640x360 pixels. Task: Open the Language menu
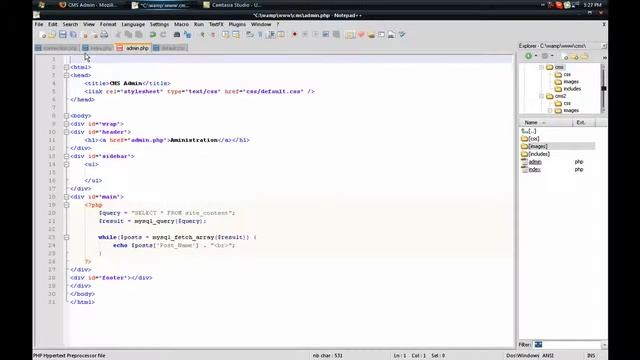(x=133, y=24)
